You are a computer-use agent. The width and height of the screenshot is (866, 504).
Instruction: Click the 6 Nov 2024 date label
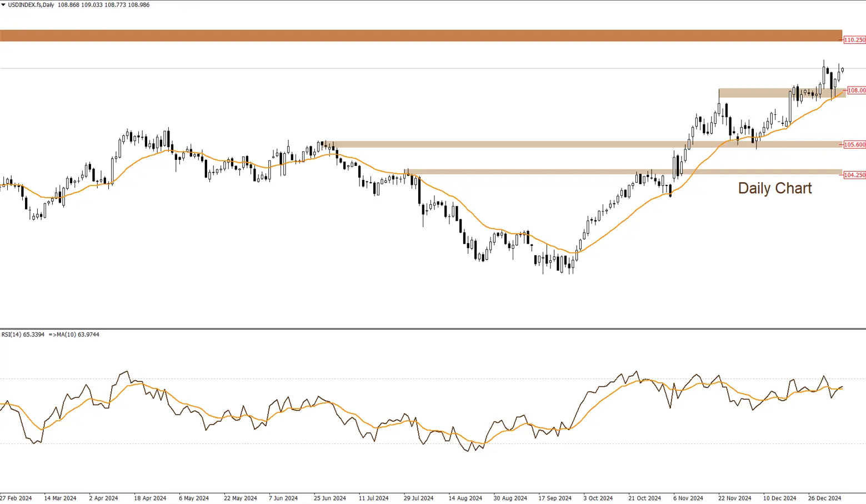click(x=688, y=498)
